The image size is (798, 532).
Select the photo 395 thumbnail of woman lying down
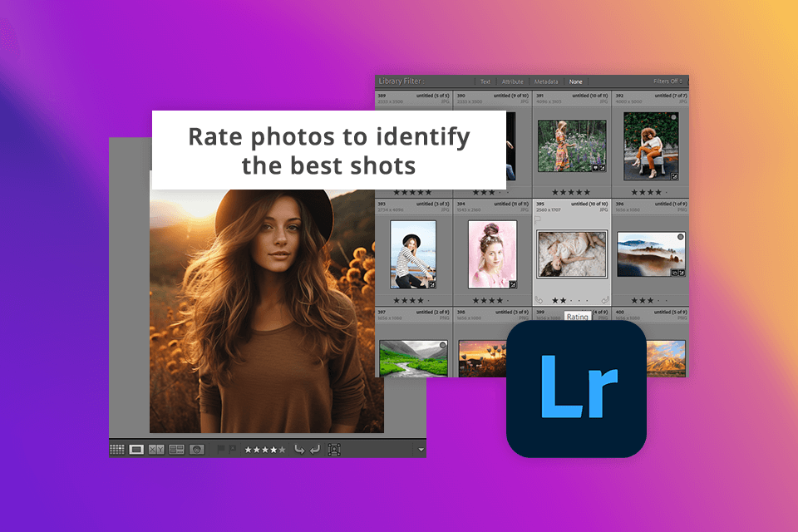click(x=572, y=254)
